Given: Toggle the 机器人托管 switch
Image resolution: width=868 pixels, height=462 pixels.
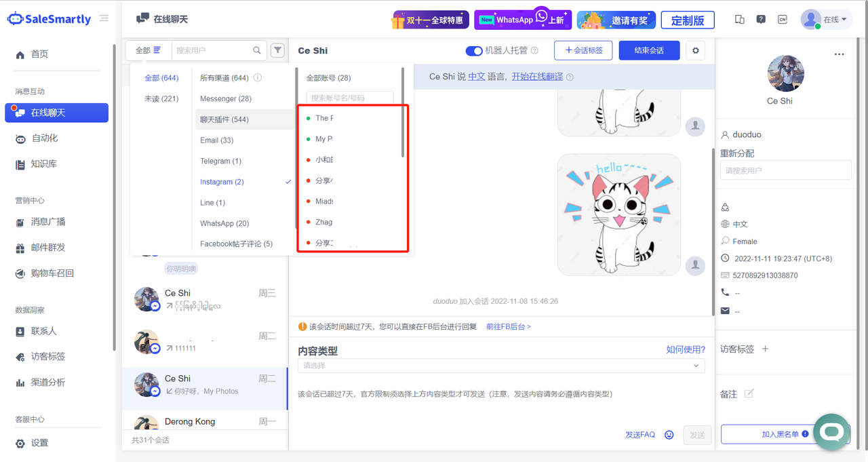Looking at the screenshot, I should tap(473, 50).
